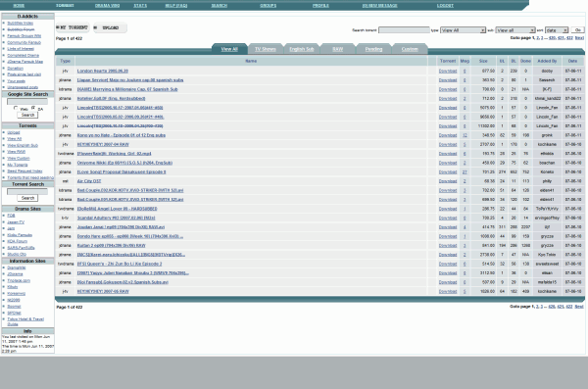Open the sort dropdown set to date
The image size is (588, 389).
click(x=557, y=30)
